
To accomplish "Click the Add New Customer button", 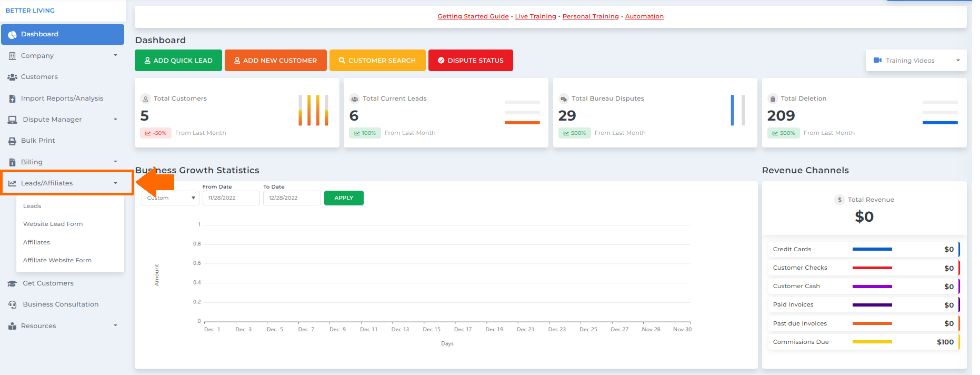I will point(276,61).
